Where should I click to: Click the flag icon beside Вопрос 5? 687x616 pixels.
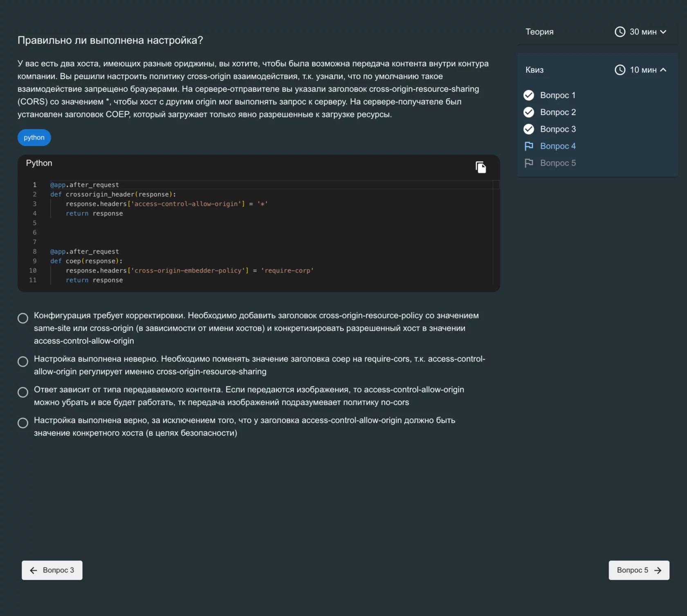pyautogui.click(x=529, y=163)
